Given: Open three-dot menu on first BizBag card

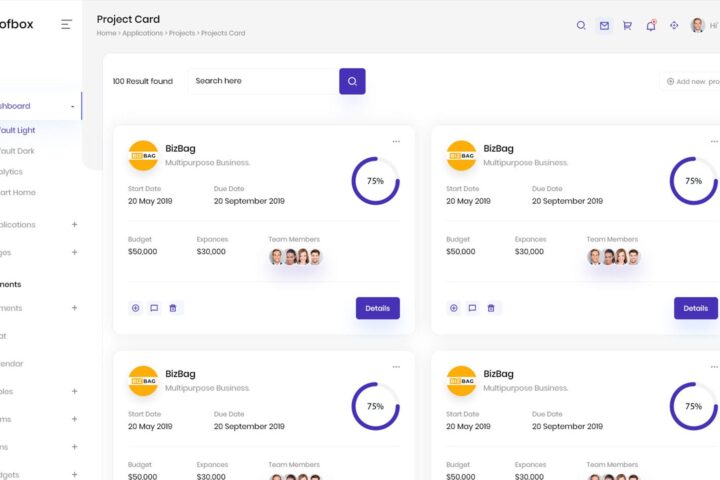Looking at the screenshot, I should 396,141.
